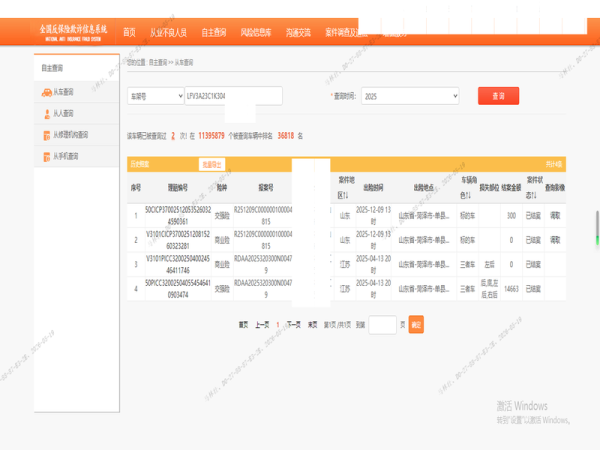Click the 标的车 cell in row 2
Image resolution: width=600 pixels, height=450 pixels.
468,240
